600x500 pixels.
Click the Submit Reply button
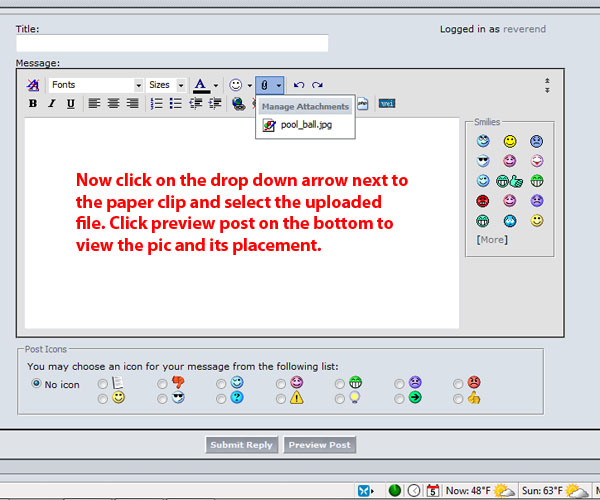(241, 445)
